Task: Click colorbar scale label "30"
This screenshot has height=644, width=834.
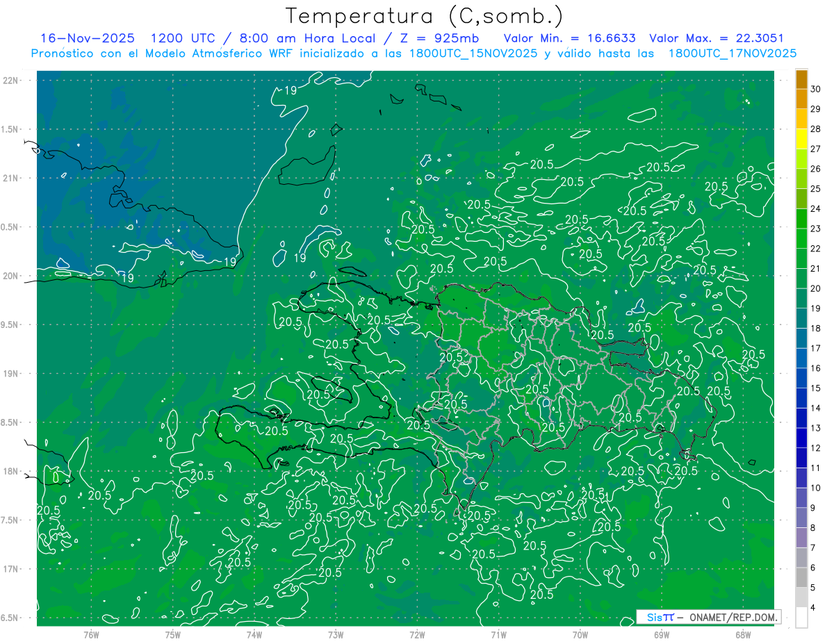Action: point(816,89)
